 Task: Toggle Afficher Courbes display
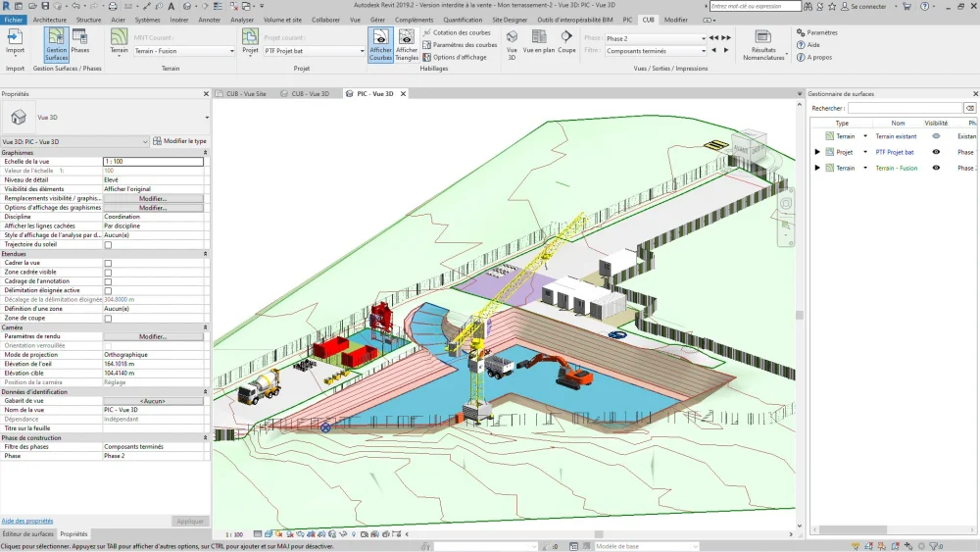coord(380,44)
